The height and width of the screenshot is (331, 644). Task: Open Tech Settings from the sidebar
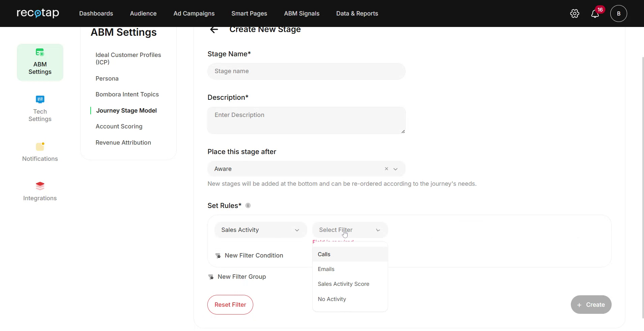click(x=40, y=109)
